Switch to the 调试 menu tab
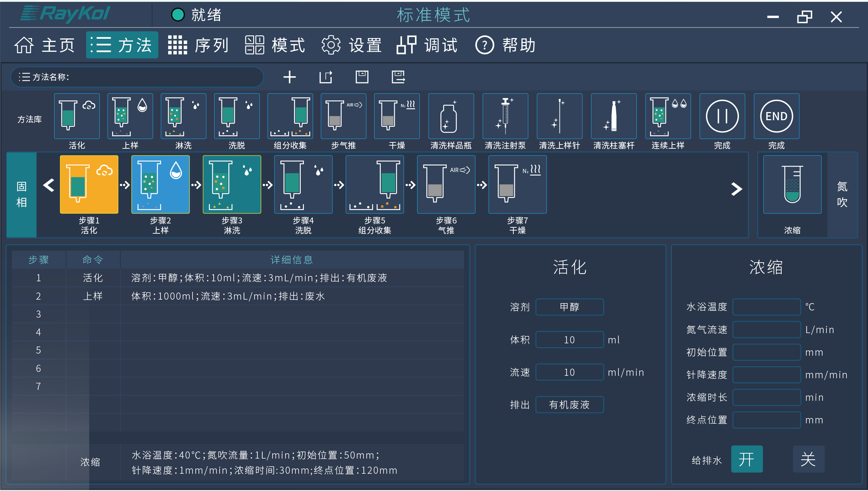 pyautogui.click(x=427, y=45)
